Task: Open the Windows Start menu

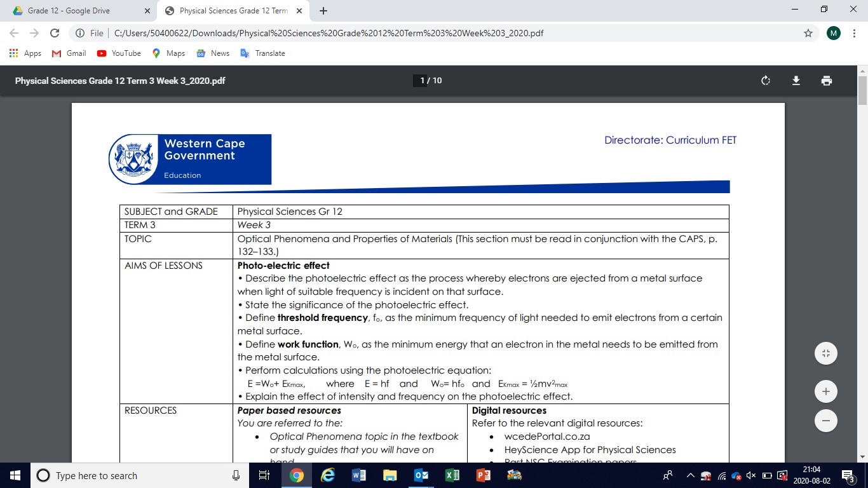Action: [x=15, y=475]
